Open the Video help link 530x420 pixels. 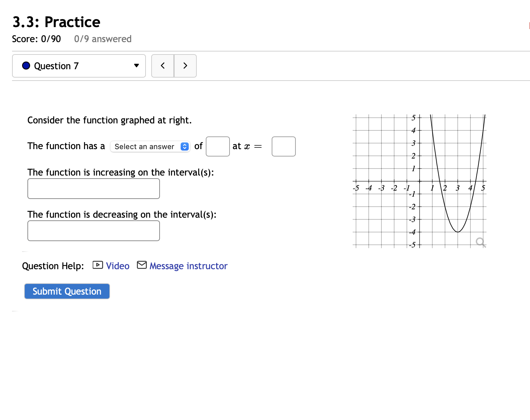117,266
